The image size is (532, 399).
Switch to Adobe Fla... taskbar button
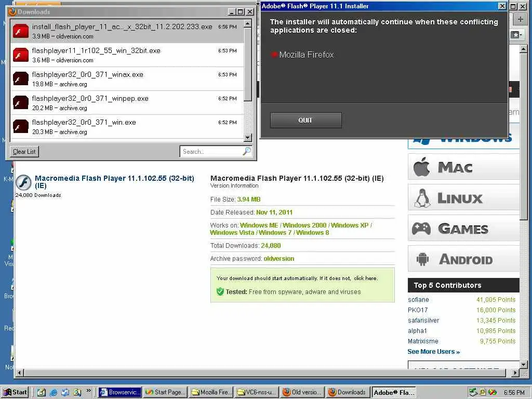(x=394, y=392)
